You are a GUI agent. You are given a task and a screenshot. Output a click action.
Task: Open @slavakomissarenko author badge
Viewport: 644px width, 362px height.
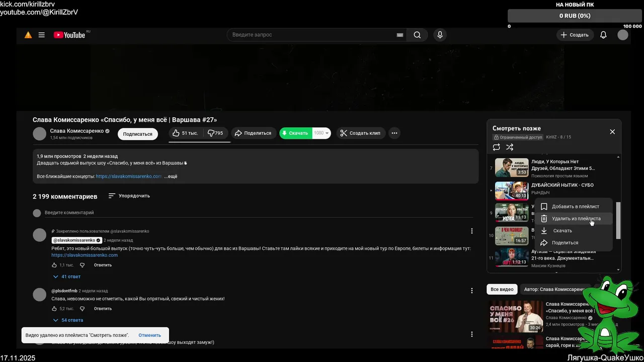coord(77,240)
